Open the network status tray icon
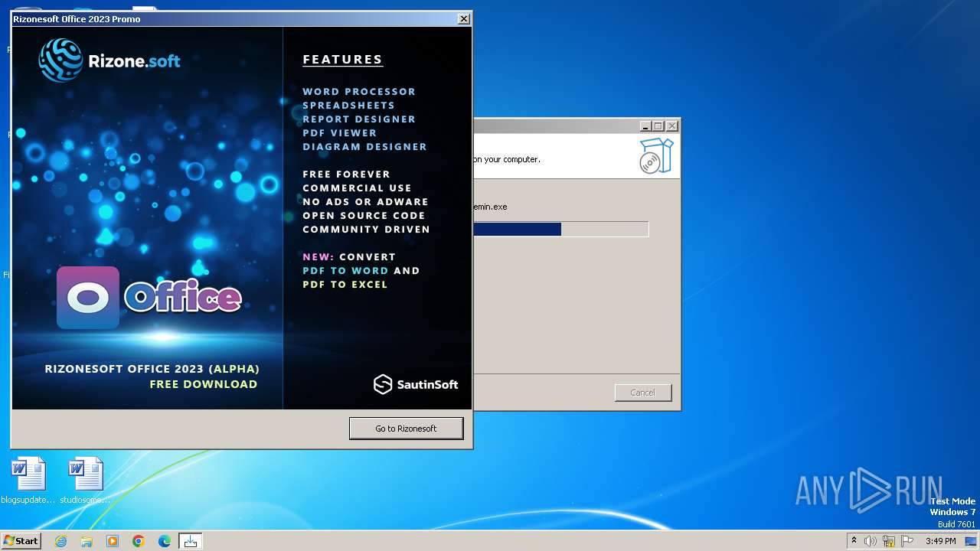The height and width of the screenshot is (551, 980). pyautogui.click(x=889, y=541)
